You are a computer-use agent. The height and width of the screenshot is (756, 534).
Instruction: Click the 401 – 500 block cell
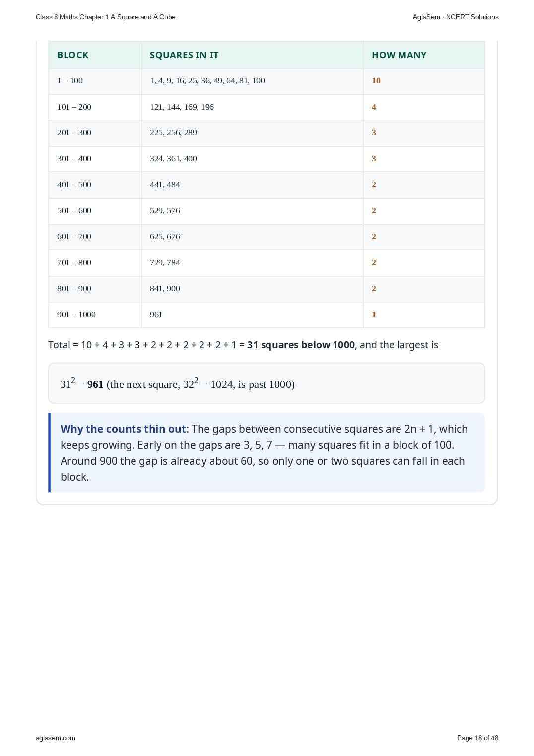[95, 185]
